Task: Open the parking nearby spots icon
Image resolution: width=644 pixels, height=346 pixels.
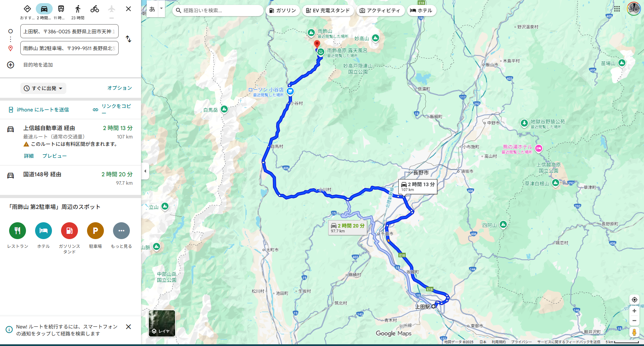Action: (95, 231)
